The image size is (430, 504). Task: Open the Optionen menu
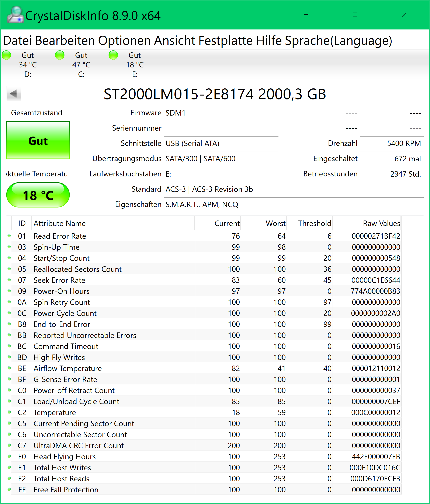124,40
